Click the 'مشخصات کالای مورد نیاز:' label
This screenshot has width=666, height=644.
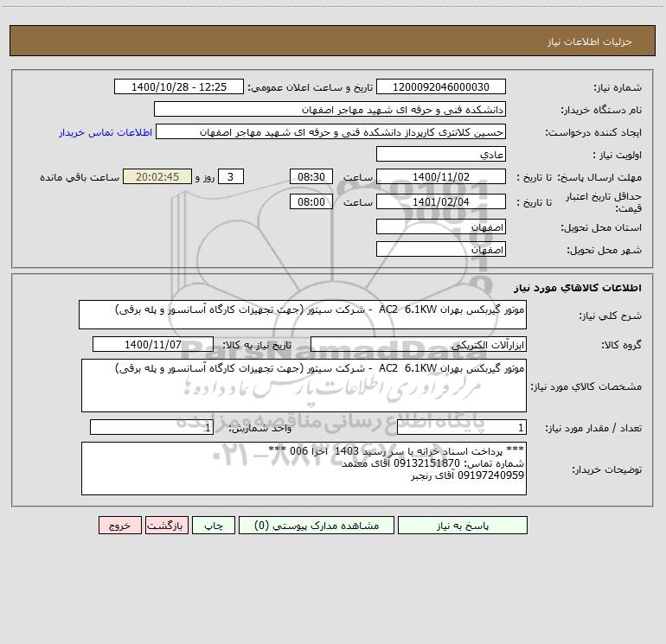(x=586, y=386)
